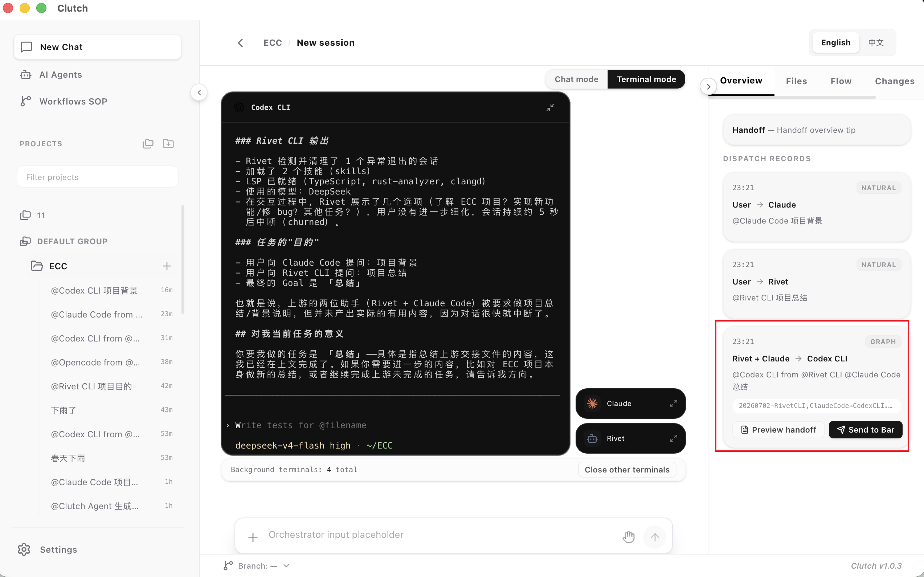Click Preview handoff button
This screenshot has width=924, height=577.
coord(778,430)
